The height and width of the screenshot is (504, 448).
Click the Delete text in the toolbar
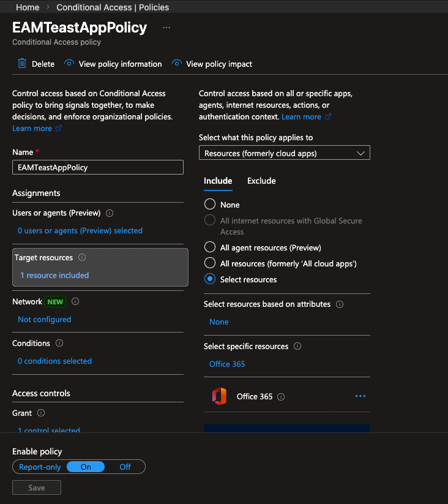click(43, 64)
